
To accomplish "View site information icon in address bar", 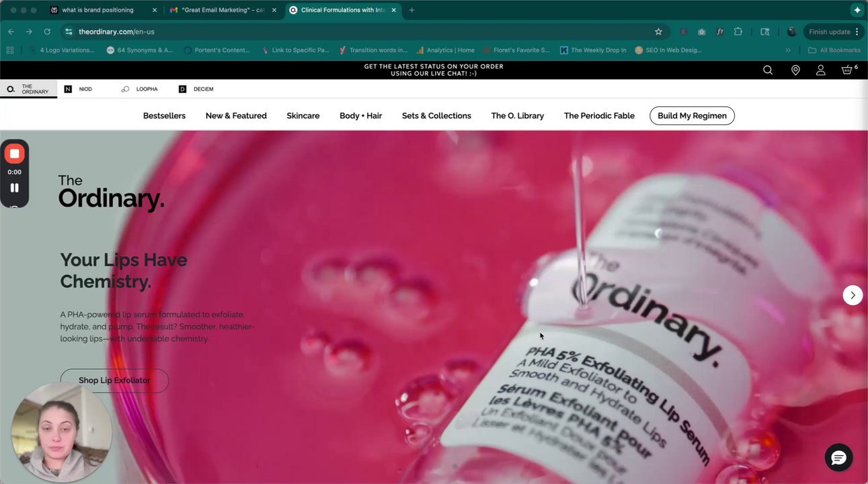I will pyautogui.click(x=69, y=32).
